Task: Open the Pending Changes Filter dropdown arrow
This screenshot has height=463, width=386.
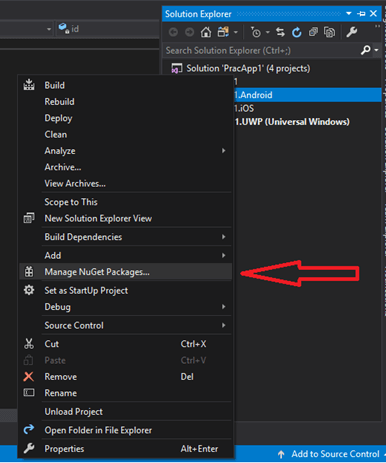Action: tap(268, 32)
